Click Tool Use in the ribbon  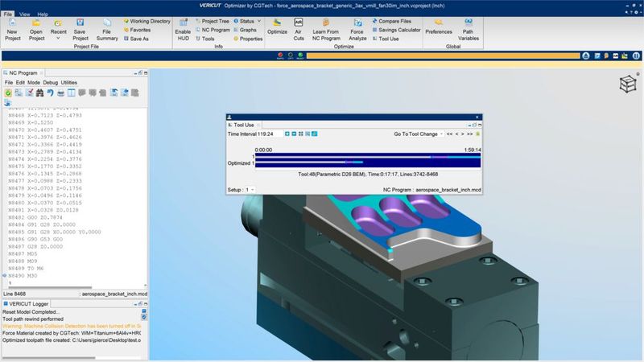tap(386, 39)
